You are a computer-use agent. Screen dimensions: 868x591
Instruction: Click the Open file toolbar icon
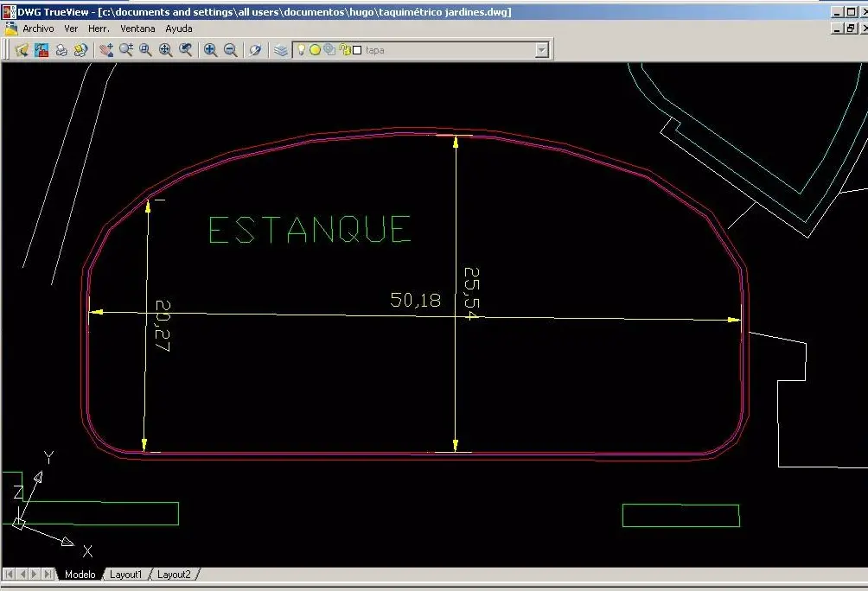(x=22, y=50)
